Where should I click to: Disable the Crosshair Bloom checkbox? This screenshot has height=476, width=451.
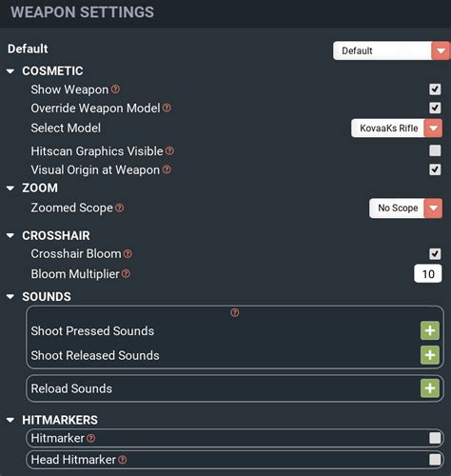435,253
